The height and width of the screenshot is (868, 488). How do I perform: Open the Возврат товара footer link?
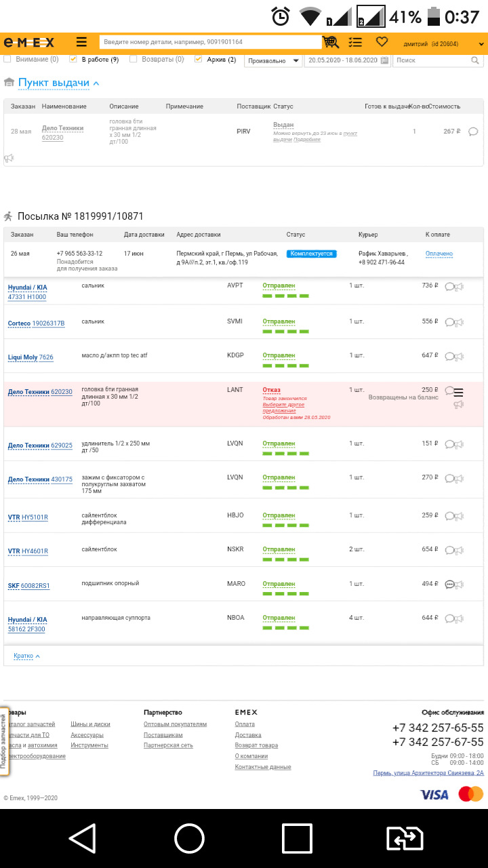256,745
